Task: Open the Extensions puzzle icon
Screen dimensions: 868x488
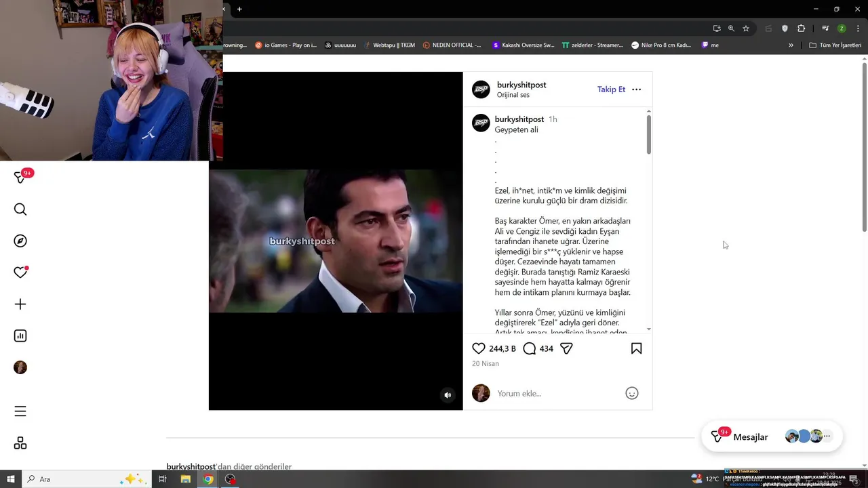Action: (x=801, y=28)
